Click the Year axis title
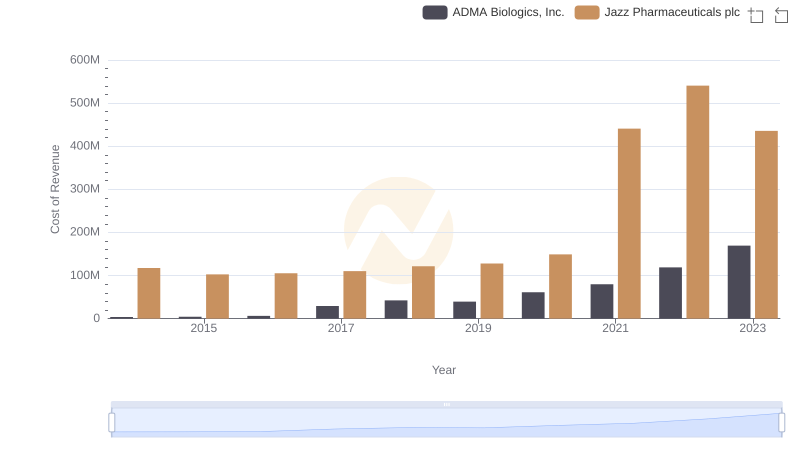800x461 pixels. [444, 370]
